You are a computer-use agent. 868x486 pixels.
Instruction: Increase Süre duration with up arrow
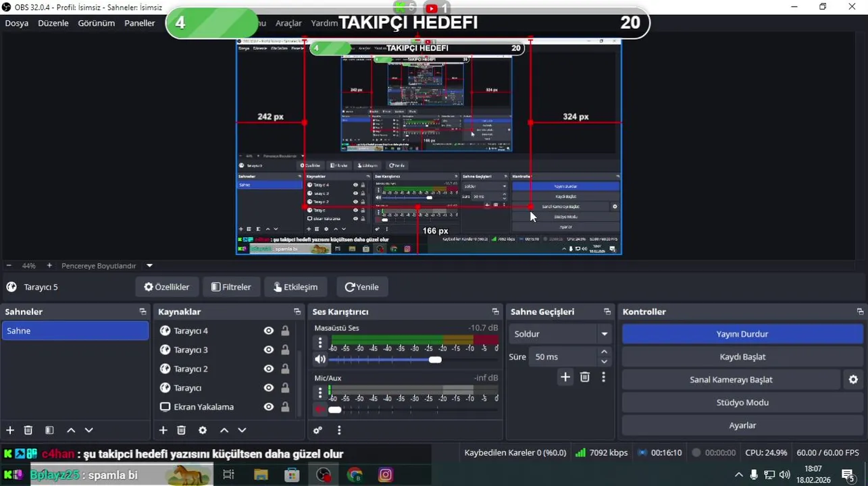(604, 352)
